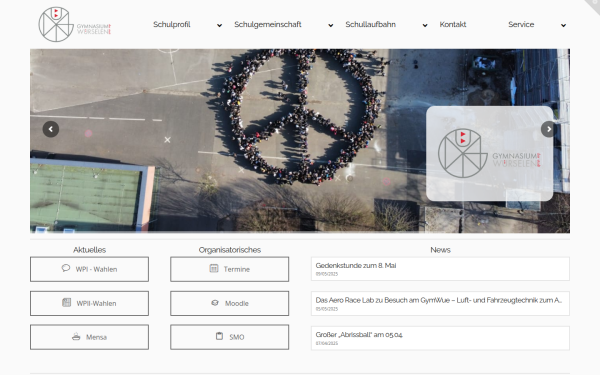The width and height of the screenshot is (600, 375).
Task: Open the WPII-Wahlen button
Action: tap(90, 303)
